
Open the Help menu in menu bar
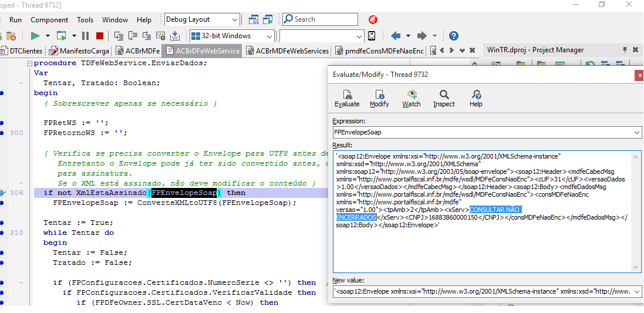click(x=144, y=20)
